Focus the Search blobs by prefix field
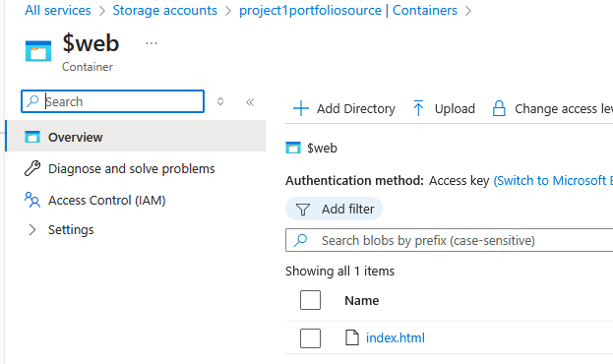The width and height of the screenshot is (613, 364). tap(450, 240)
